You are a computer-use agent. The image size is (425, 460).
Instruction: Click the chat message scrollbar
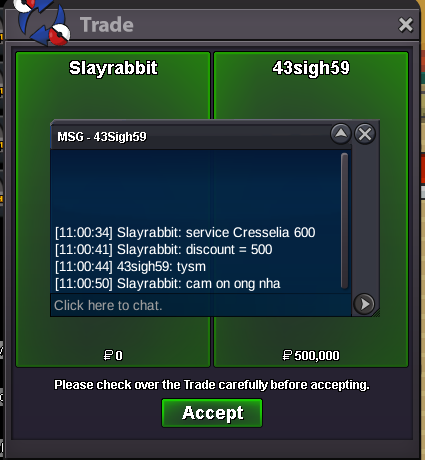click(x=345, y=221)
